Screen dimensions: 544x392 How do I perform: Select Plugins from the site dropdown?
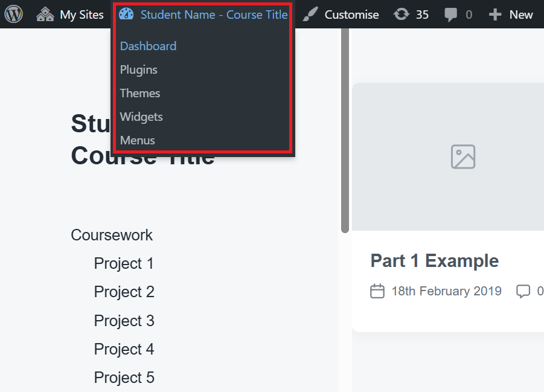tap(138, 69)
